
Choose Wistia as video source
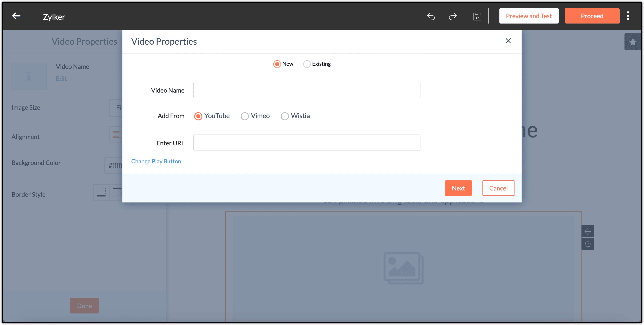pyautogui.click(x=285, y=116)
